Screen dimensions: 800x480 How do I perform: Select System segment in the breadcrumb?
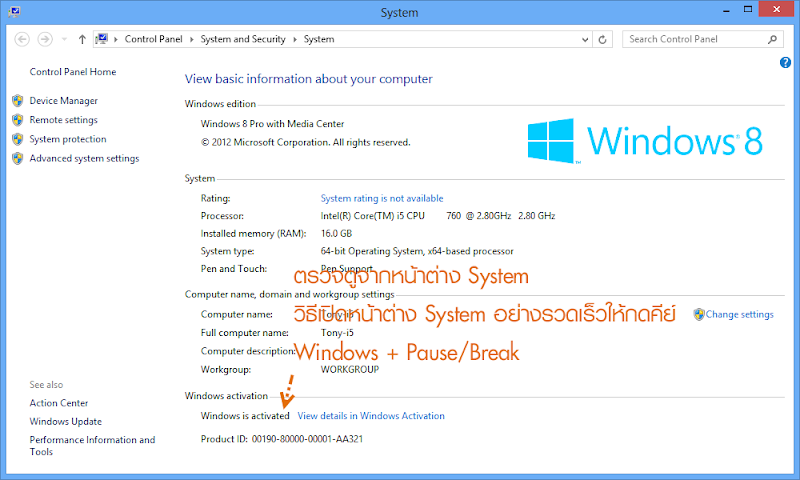pos(319,39)
